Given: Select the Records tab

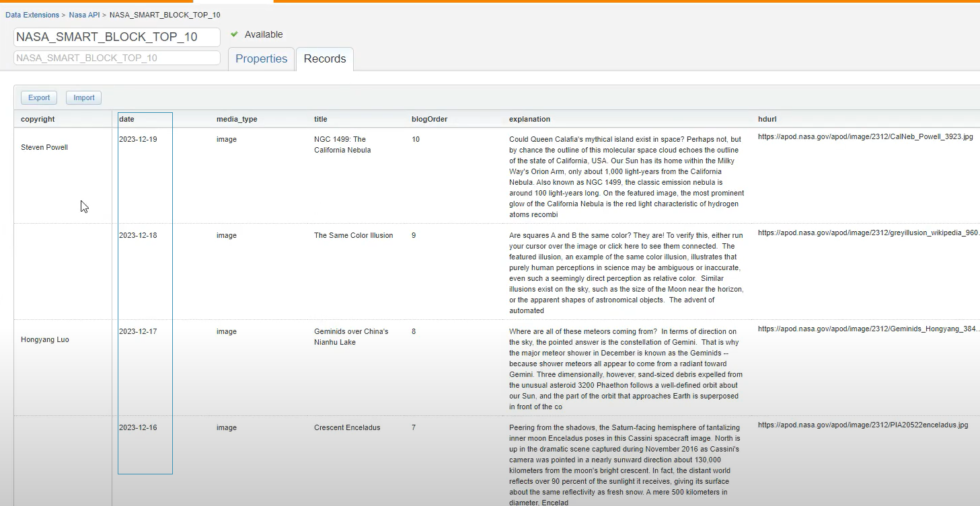Looking at the screenshot, I should (324, 59).
